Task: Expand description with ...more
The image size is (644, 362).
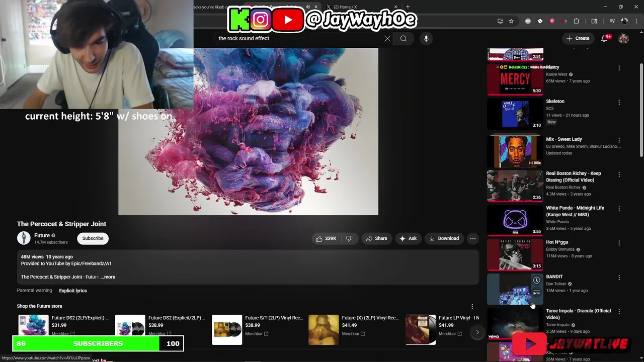Action: [x=108, y=277]
